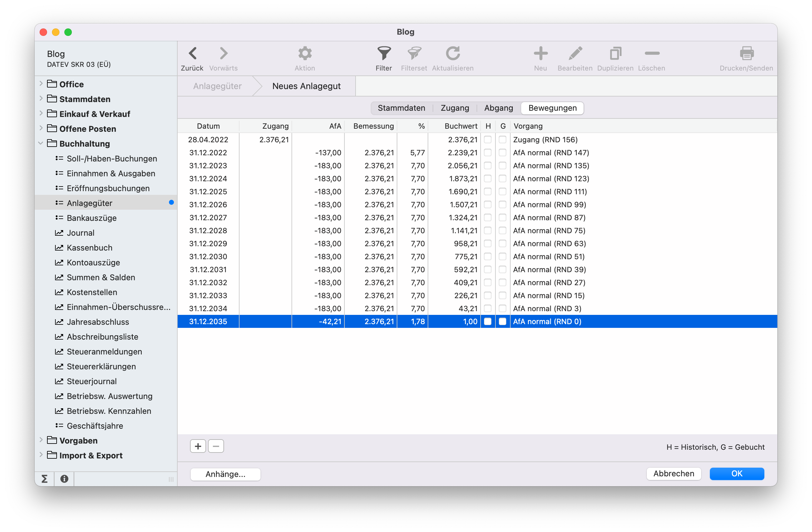The image size is (812, 532).
Task: Switch to the Abgang tab
Action: click(499, 108)
